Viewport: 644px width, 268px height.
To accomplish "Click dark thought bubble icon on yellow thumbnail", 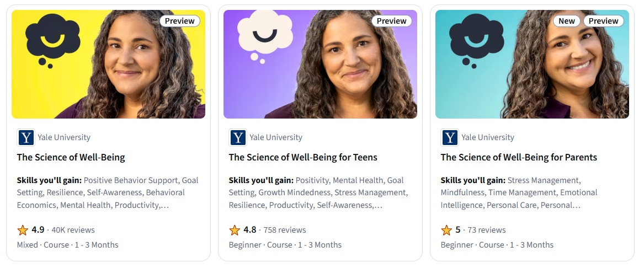I will (52, 39).
